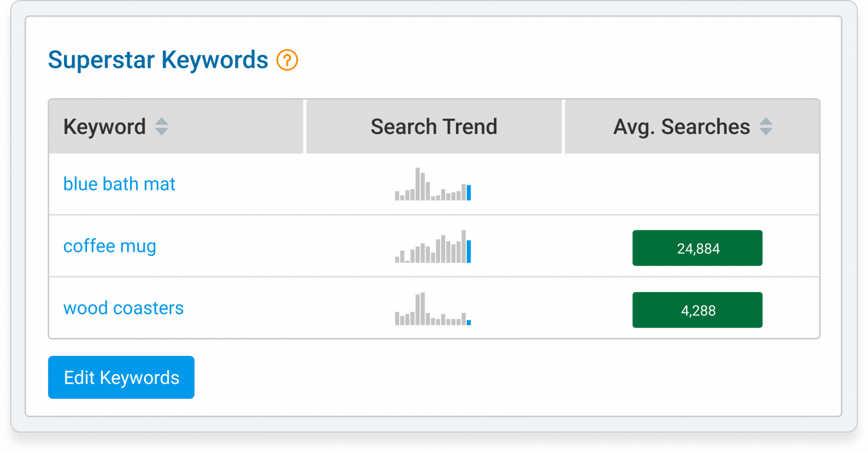868x453 pixels.
Task: Click the blue latest bar in blue bath mat trend
Action: (469, 193)
